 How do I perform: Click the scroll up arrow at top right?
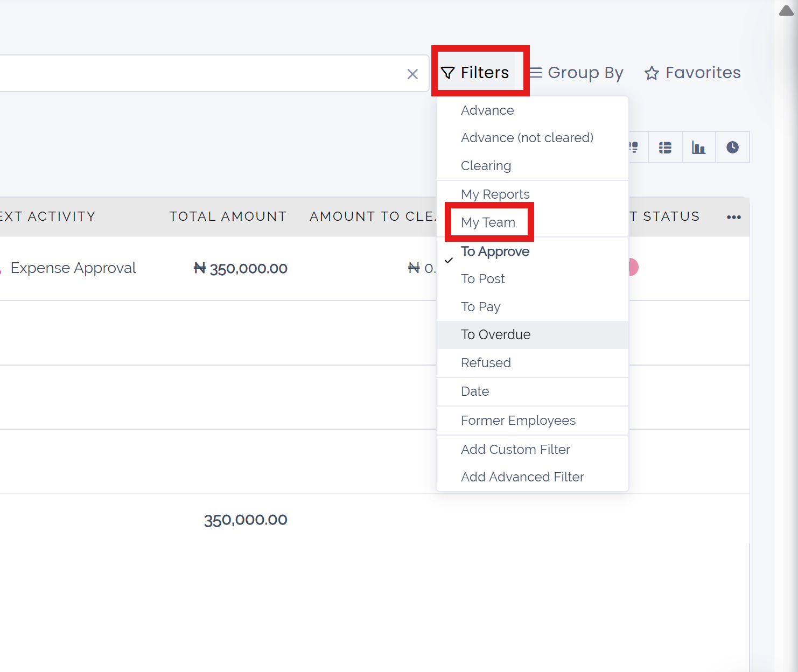click(786, 11)
